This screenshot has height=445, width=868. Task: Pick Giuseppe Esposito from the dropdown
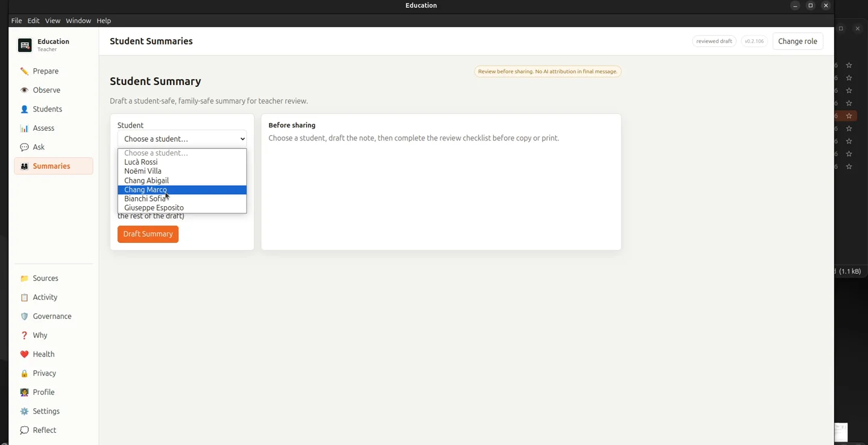coord(182,207)
